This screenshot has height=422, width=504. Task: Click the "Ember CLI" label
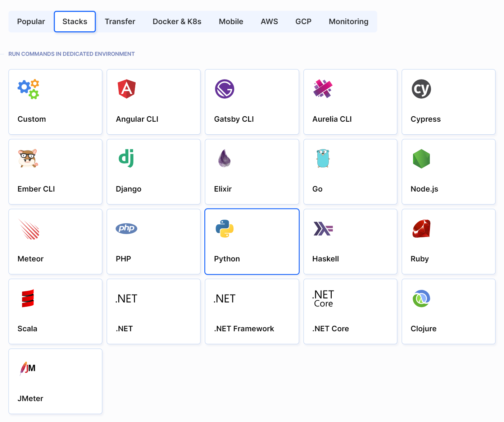point(36,189)
